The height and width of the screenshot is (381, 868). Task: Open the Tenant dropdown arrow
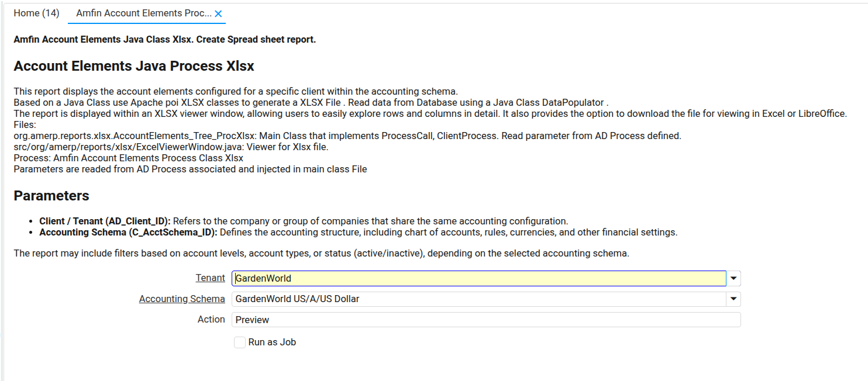[733, 278]
